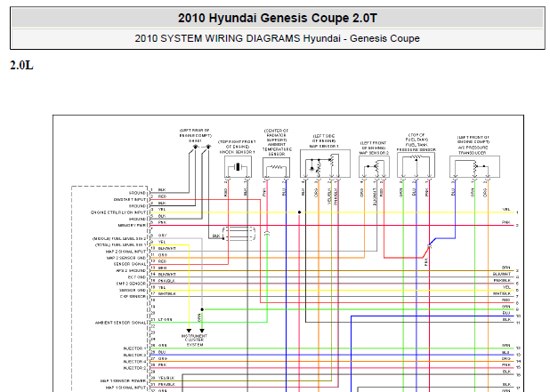
Task: Click the "(MIDDLE) FUEL LEVEL" pin label
Action: [119, 238]
